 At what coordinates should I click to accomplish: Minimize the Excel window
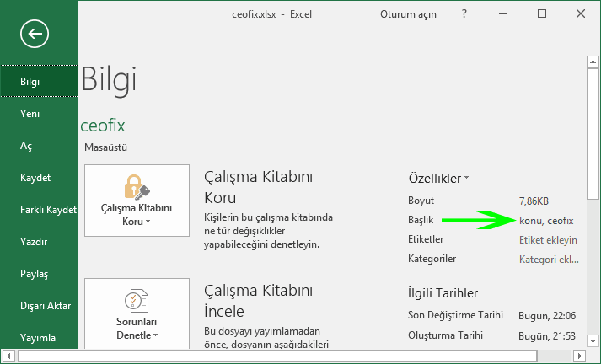click(x=503, y=14)
